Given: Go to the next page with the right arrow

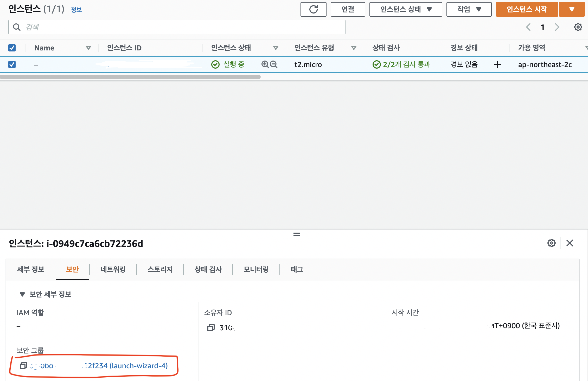Looking at the screenshot, I should 557,27.
